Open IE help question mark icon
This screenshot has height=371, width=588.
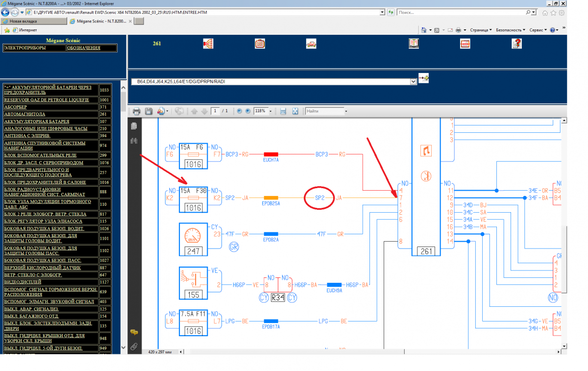click(x=553, y=30)
